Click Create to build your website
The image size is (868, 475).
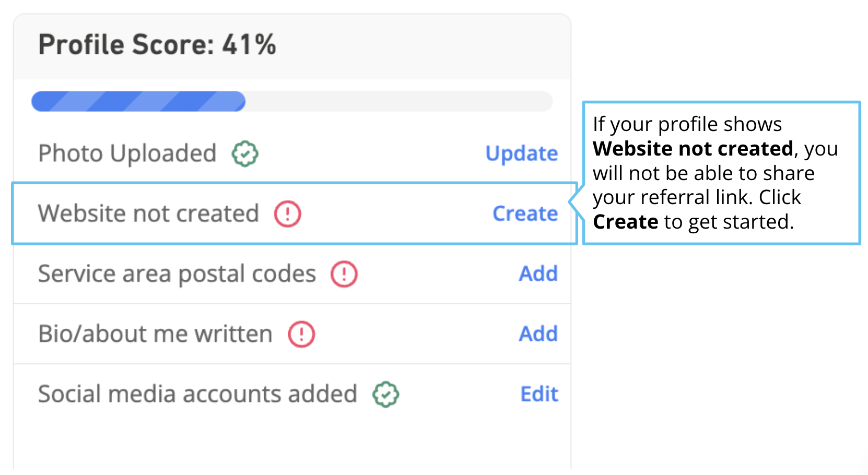[x=525, y=213]
